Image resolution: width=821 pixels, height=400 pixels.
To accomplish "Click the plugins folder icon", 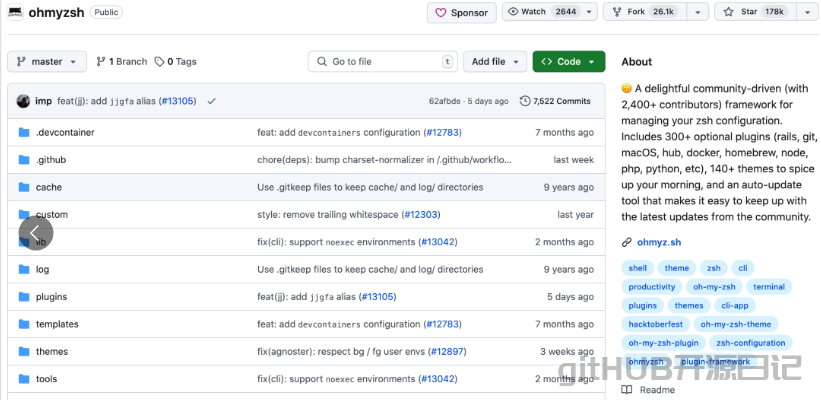I will 24,296.
